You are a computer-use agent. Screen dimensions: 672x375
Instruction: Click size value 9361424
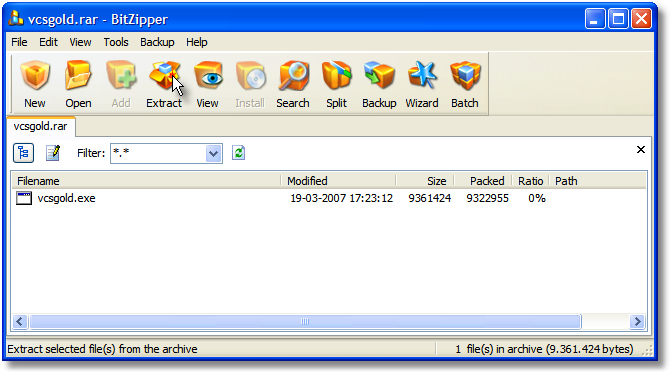429,198
